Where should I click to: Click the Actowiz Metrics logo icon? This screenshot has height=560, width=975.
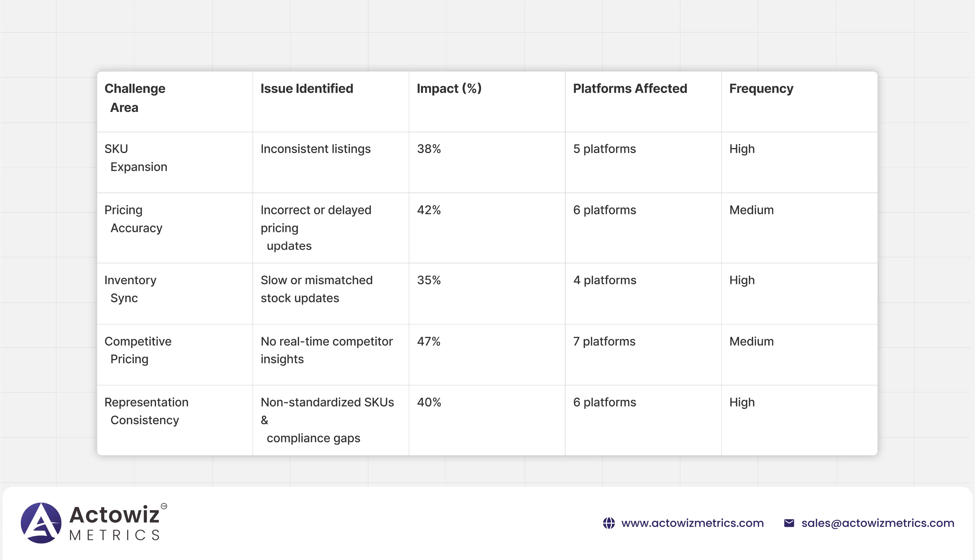[x=41, y=523]
